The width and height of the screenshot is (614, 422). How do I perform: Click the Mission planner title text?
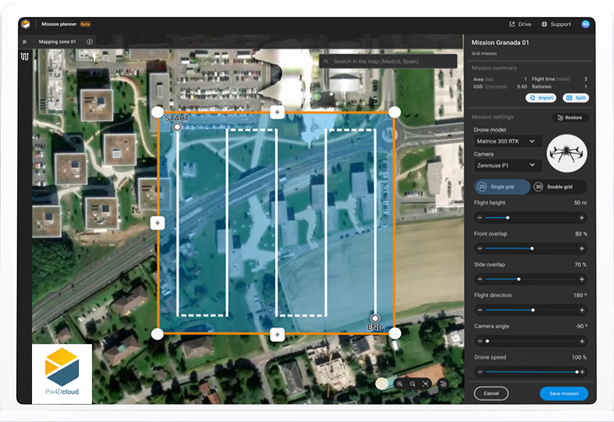[59, 24]
